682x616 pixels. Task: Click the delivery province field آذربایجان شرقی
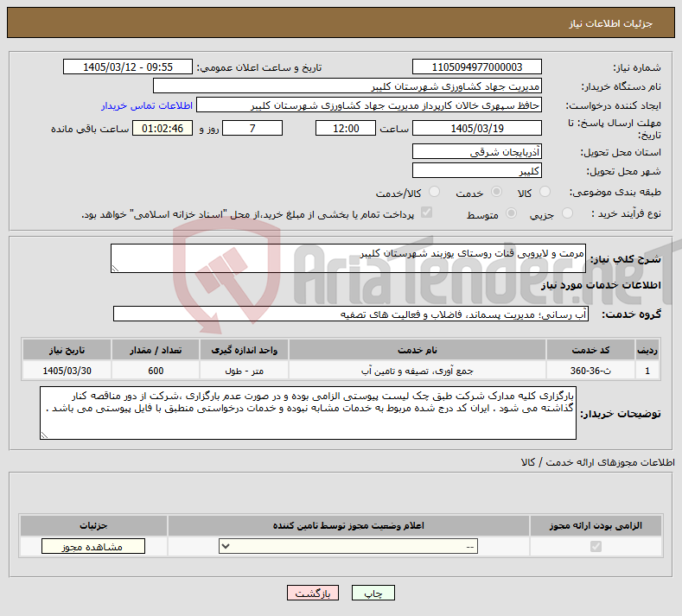click(476, 151)
